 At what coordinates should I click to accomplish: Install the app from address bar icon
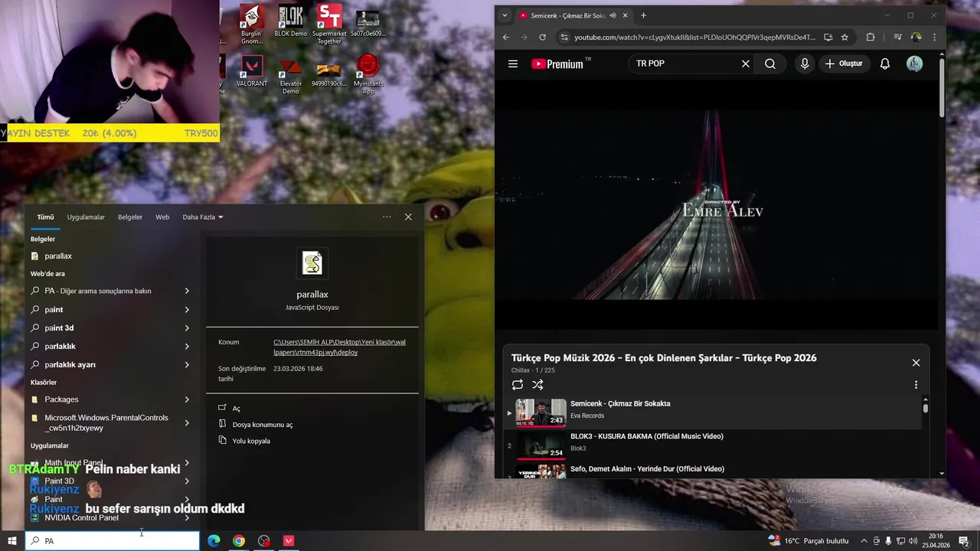pyautogui.click(x=828, y=37)
